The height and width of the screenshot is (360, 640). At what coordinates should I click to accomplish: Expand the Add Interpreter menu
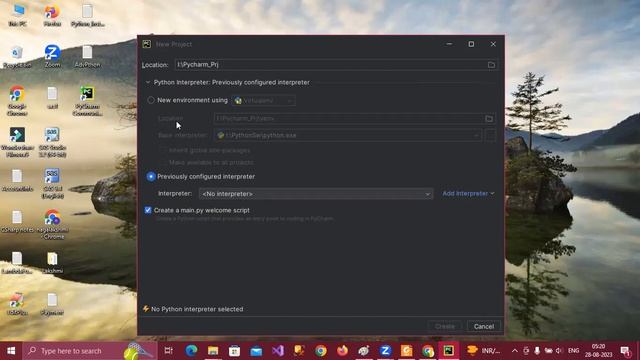click(x=468, y=193)
